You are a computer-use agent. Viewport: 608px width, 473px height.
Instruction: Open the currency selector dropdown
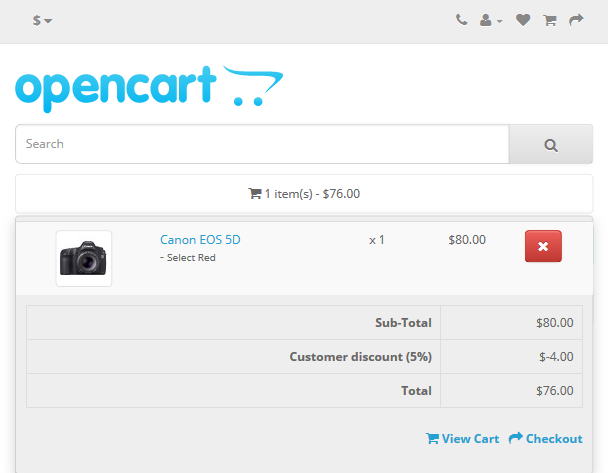click(x=42, y=20)
